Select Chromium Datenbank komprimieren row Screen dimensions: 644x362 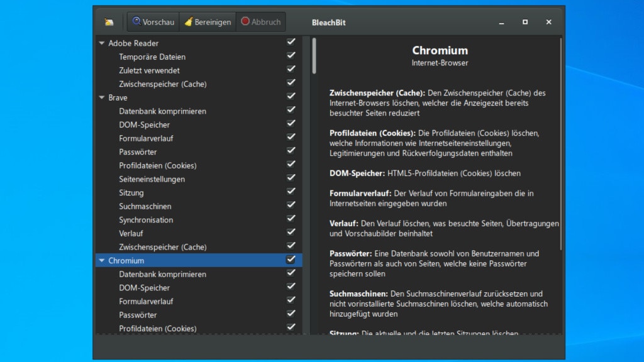199,274
